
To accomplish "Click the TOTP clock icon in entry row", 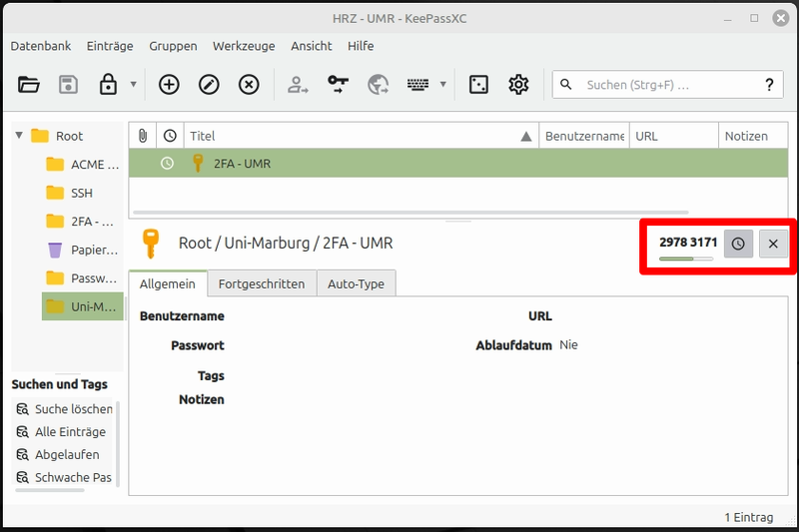I will (x=167, y=164).
